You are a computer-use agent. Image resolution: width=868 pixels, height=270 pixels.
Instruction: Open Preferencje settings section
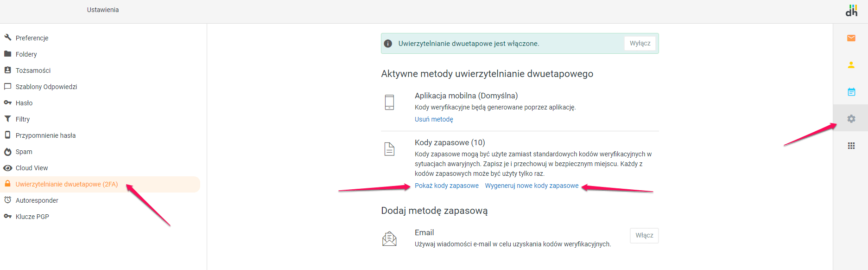(32, 38)
